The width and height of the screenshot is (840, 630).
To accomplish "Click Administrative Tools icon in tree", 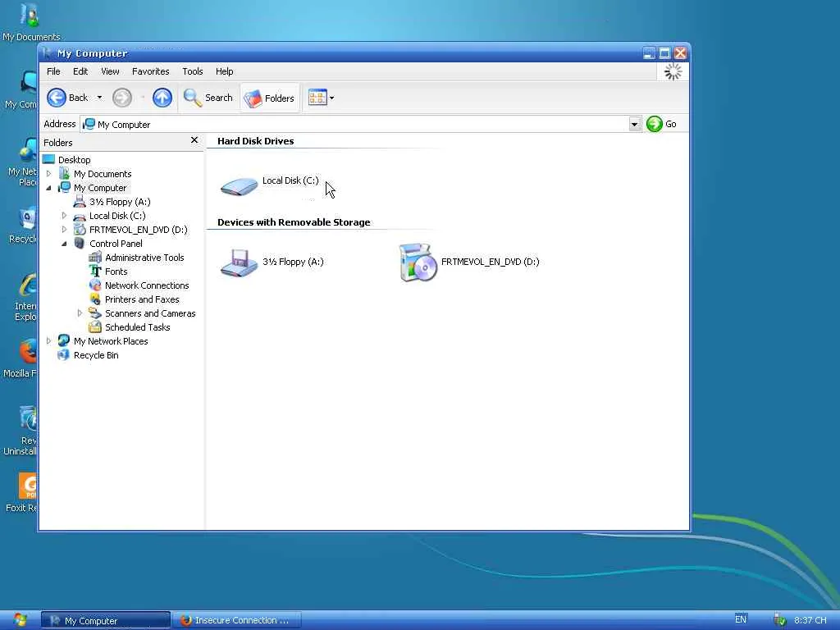I will pos(95,257).
